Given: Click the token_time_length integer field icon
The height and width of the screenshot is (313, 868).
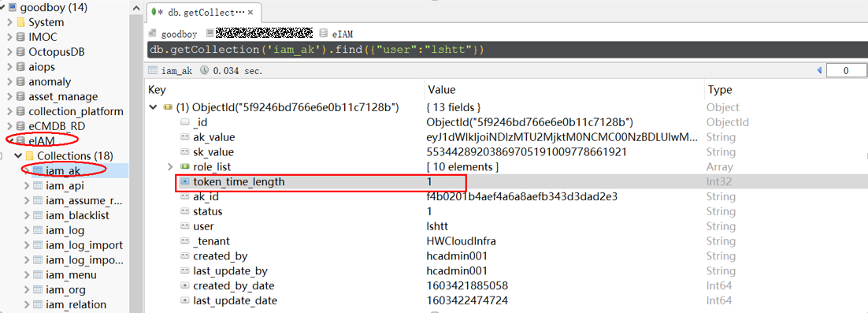Looking at the screenshot, I should [x=185, y=181].
